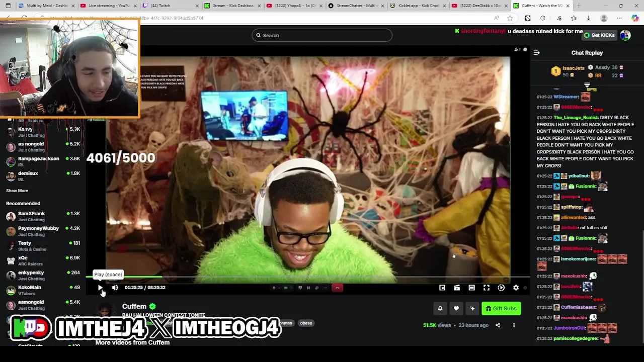The height and width of the screenshot is (362, 644).
Task: Click spliffstop username in chat
Action: (x=572, y=207)
